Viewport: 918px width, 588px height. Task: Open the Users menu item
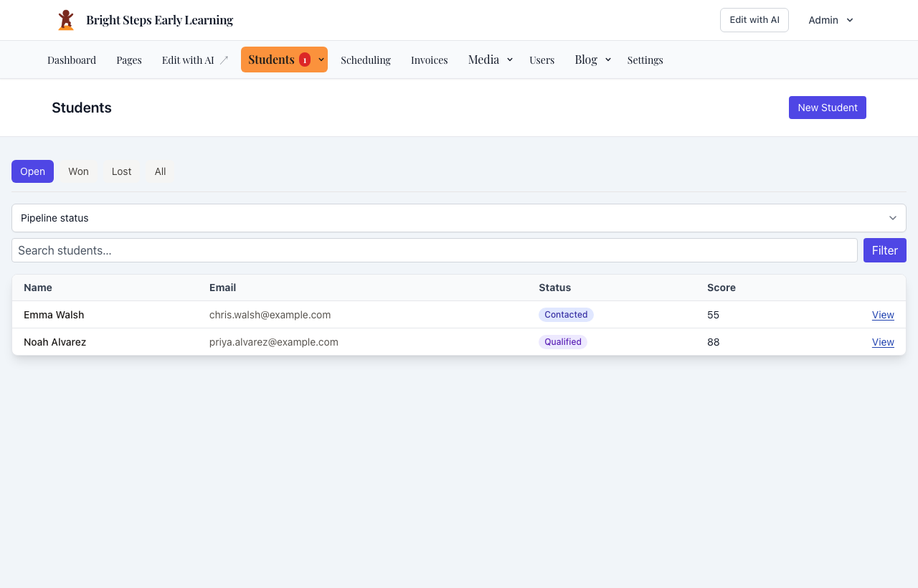[x=542, y=60]
